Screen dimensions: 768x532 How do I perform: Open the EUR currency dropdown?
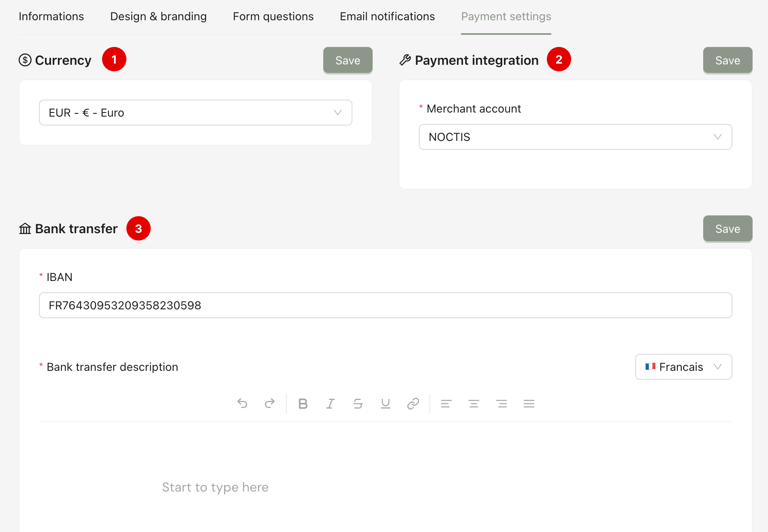[195, 113]
